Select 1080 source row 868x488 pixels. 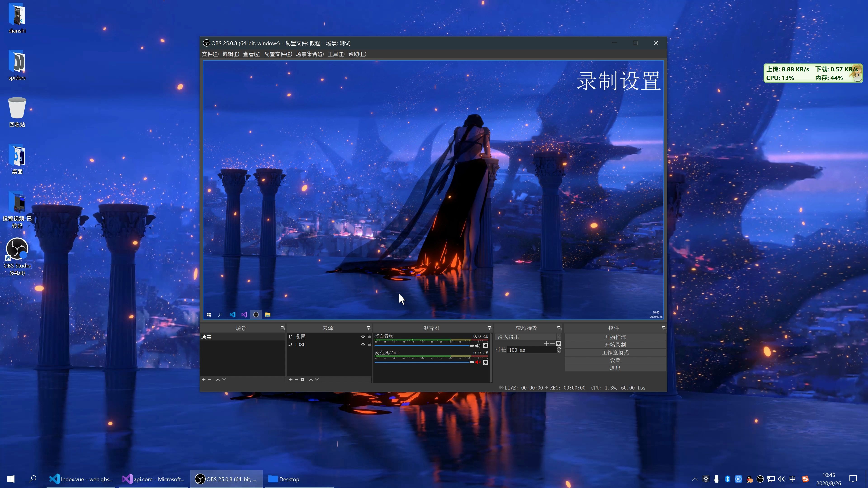click(x=329, y=345)
